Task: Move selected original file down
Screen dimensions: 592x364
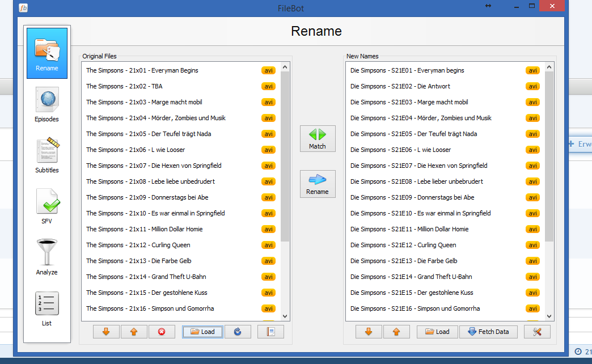Action: [x=106, y=332]
